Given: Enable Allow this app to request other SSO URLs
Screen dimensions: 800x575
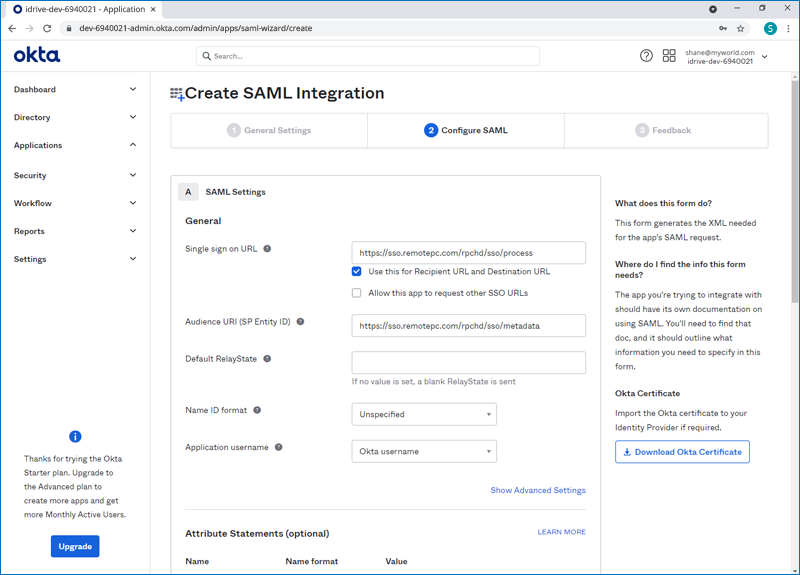Looking at the screenshot, I should pos(357,293).
